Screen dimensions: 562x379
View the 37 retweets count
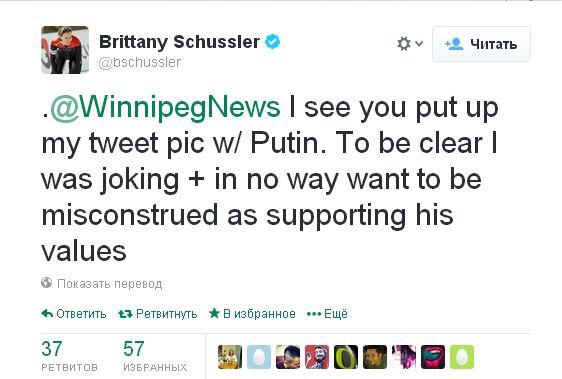click(69, 356)
